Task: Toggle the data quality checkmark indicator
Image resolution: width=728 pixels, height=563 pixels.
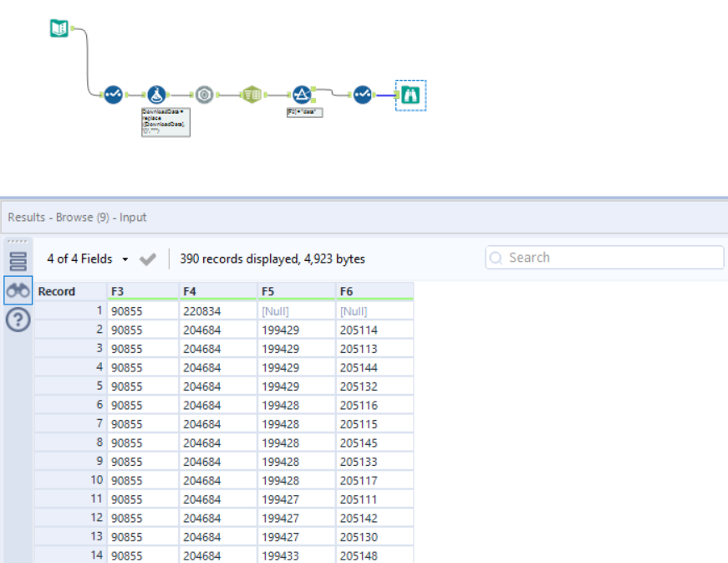Action: click(x=147, y=259)
